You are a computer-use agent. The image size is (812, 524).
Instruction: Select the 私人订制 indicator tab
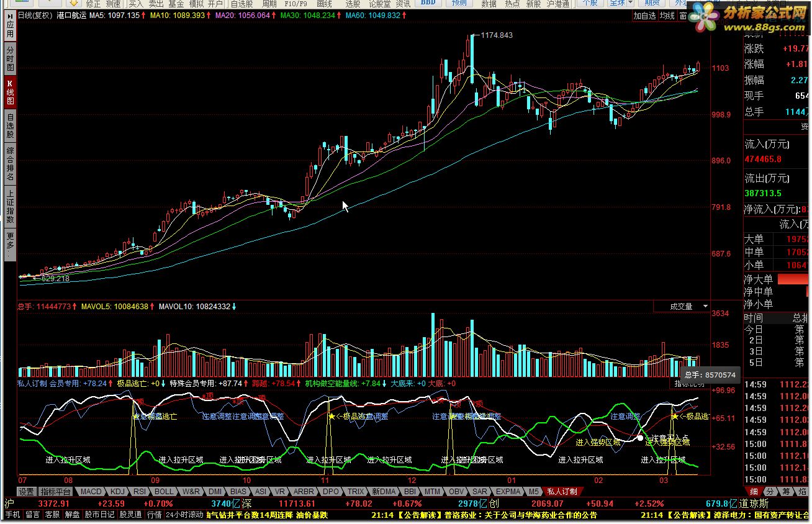pos(562,491)
